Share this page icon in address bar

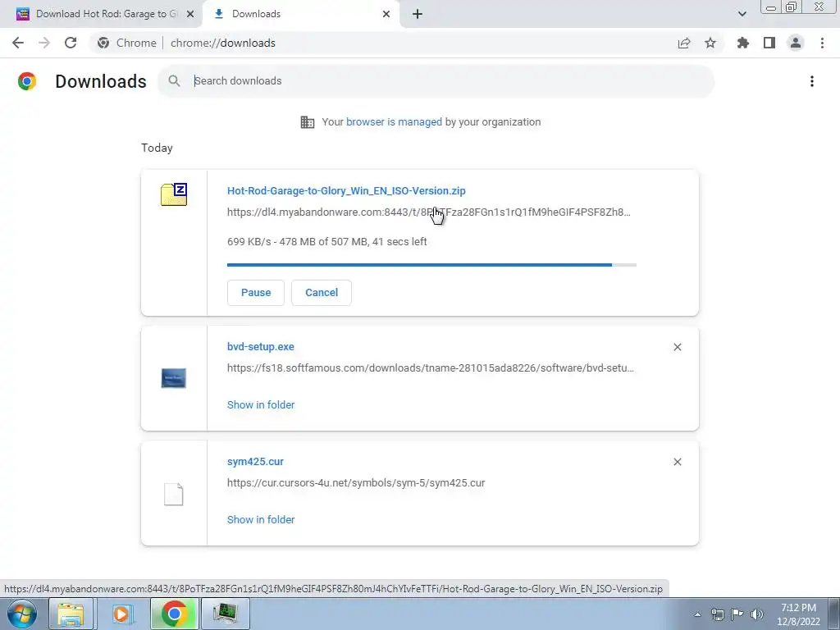click(684, 43)
